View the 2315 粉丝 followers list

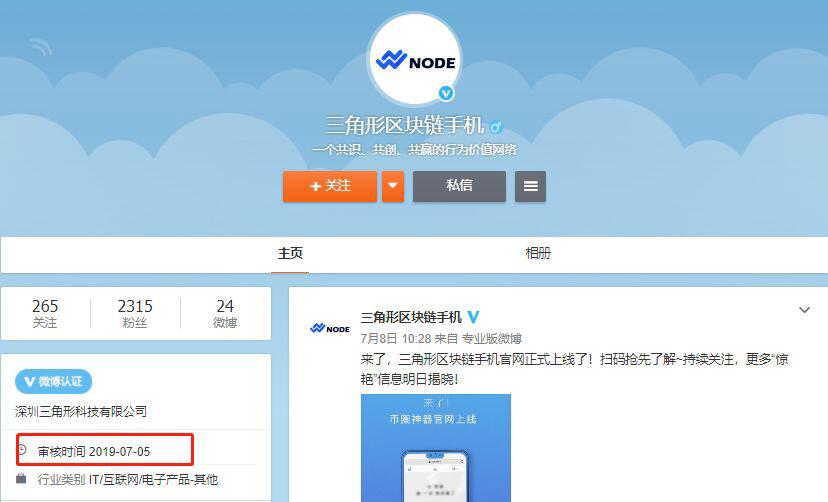(x=135, y=314)
